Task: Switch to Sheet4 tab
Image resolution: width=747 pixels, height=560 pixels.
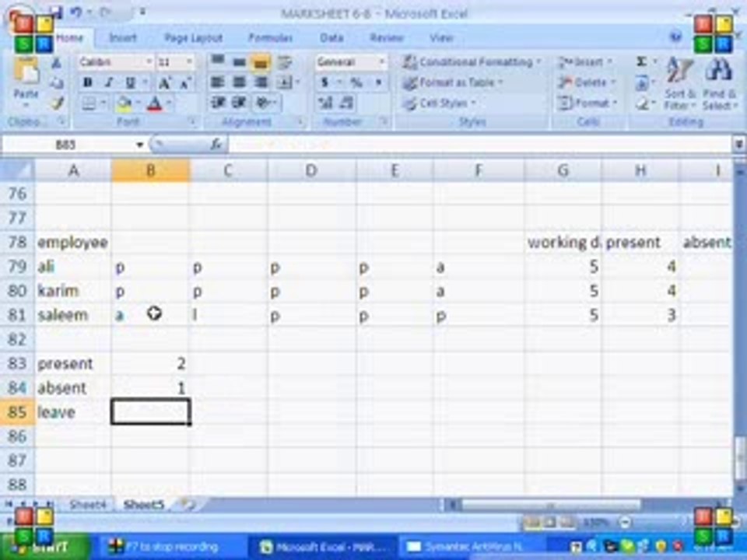Action: pyautogui.click(x=87, y=504)
